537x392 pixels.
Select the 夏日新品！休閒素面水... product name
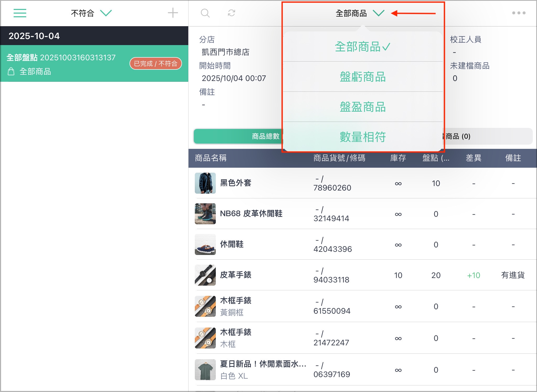coord(263,364)
